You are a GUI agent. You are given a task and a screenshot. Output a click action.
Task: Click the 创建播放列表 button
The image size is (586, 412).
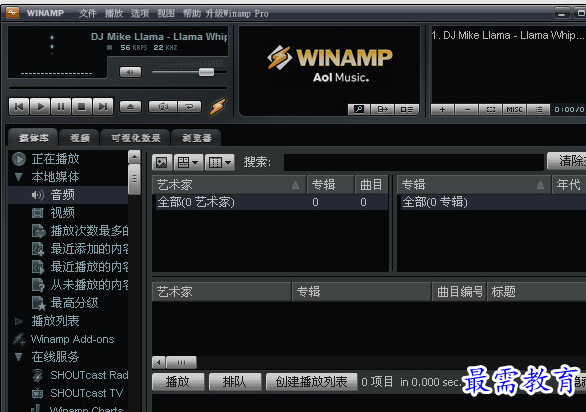[x=311, y=382]
